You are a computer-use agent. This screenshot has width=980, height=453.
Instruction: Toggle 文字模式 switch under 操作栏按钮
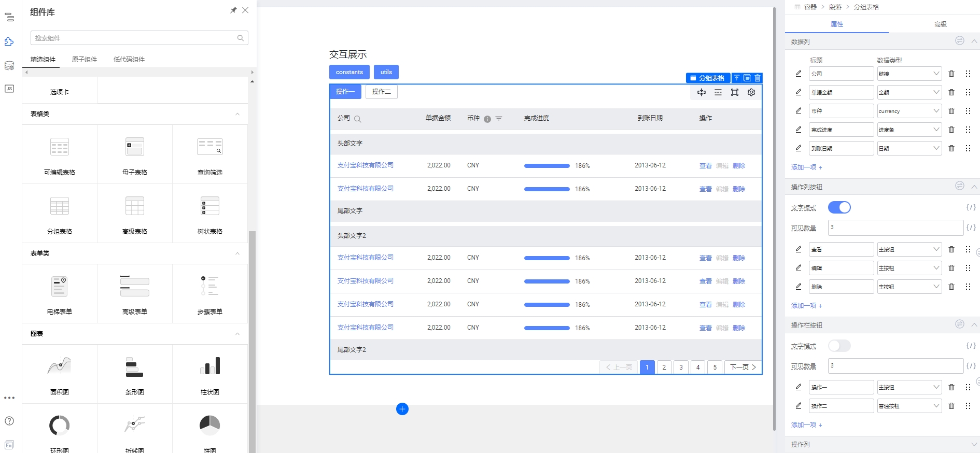(839, 346)
